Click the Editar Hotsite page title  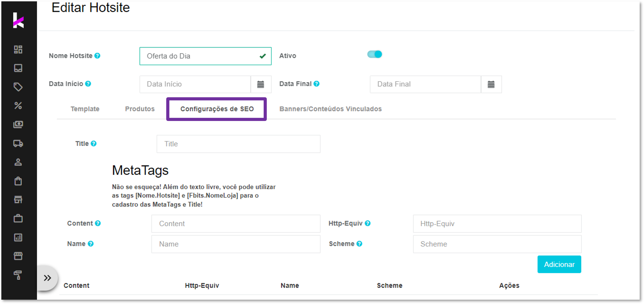(x=91, y=7)
